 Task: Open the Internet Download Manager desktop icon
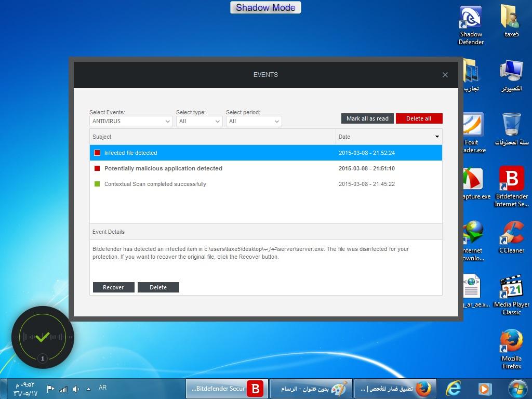point(474,241)
